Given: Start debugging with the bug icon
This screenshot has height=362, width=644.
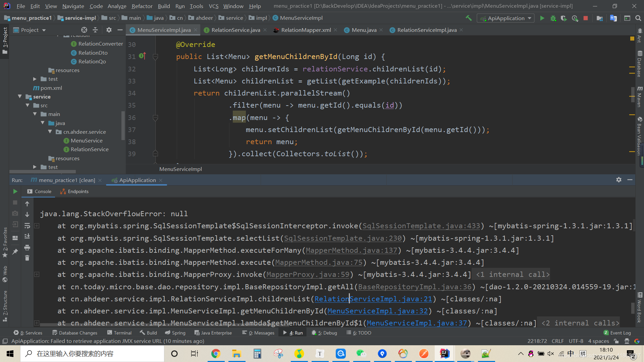Looking at the screenshot, I should point(553,18).
